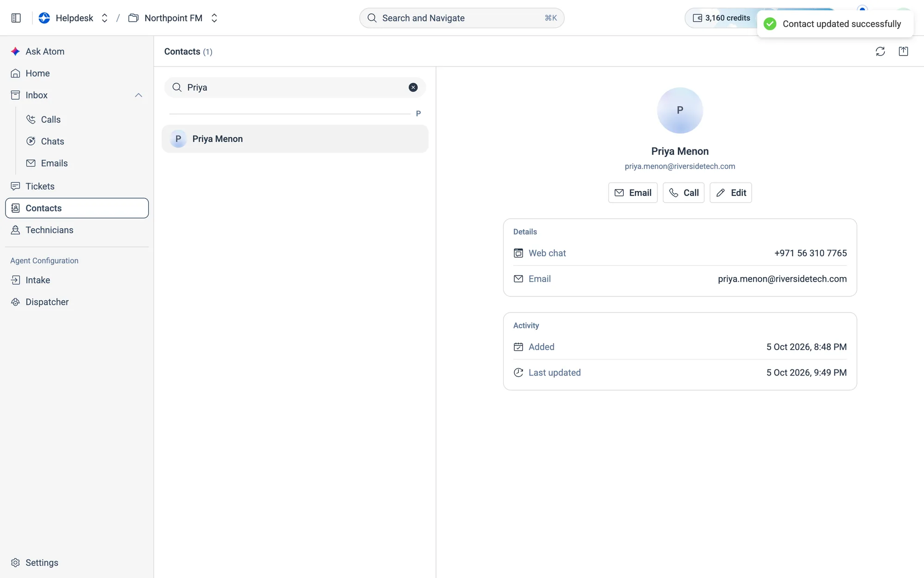The height and width of the screenshot is (578, 924).
Task: Click the Last updated clock icon
Action: 518,373
